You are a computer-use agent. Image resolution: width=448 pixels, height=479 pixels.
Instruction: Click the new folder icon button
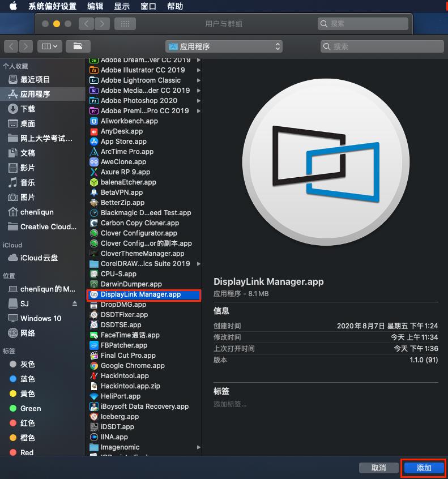(x=78, y=46)
